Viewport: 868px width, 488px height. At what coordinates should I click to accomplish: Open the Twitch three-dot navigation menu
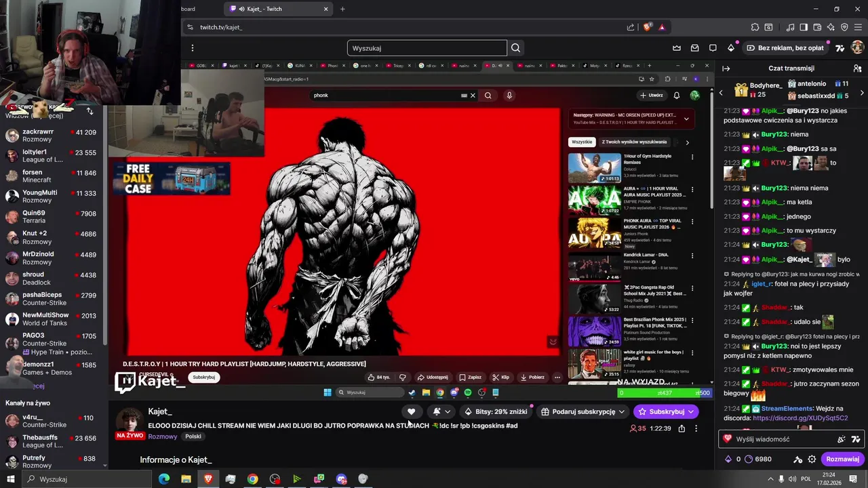(x=193, y=48)
